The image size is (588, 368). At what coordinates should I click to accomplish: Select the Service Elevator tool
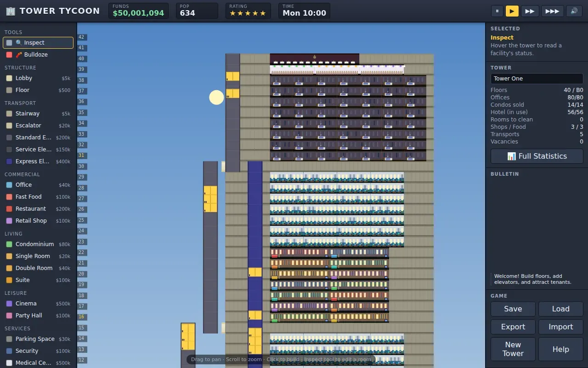click(x=38, y=149)
